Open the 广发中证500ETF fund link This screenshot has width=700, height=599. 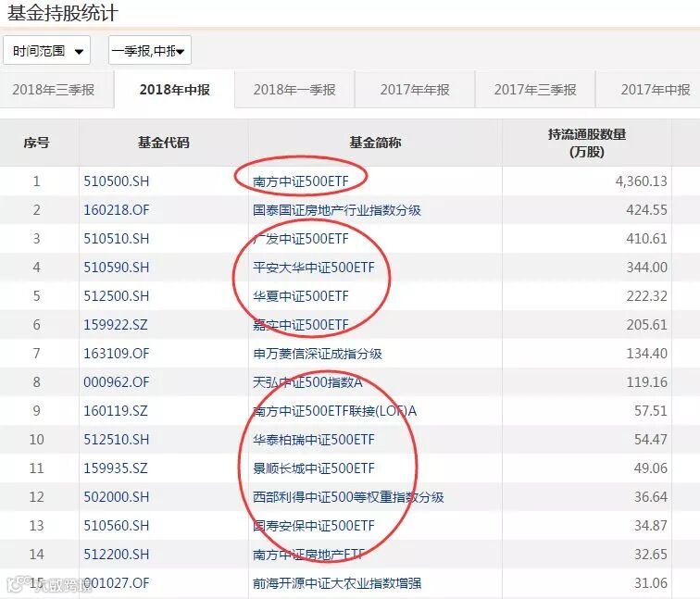point(300,238)
